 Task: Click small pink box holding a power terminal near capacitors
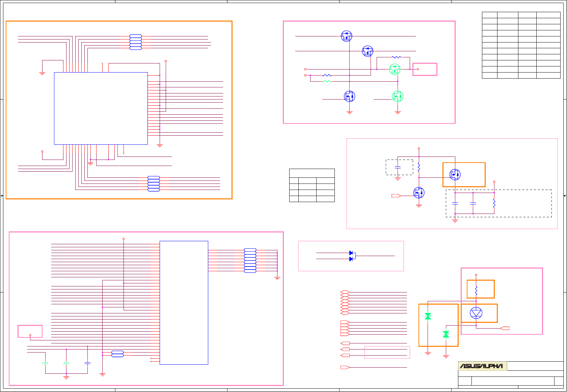coord(30,331)
